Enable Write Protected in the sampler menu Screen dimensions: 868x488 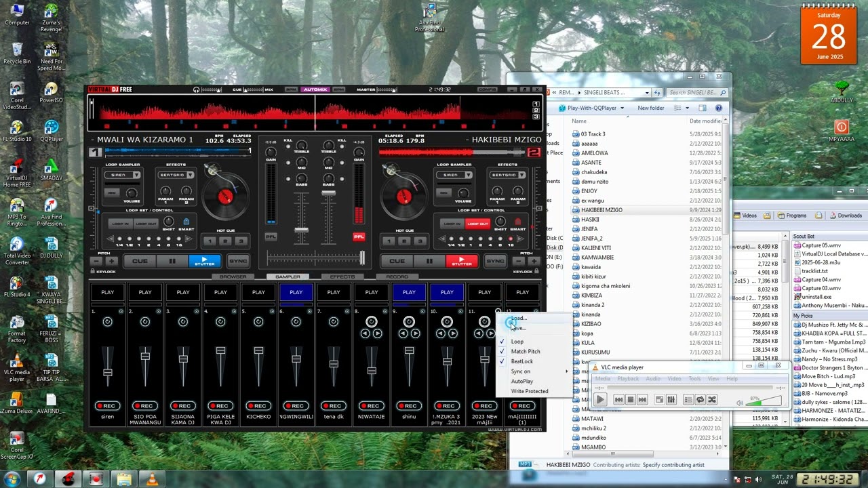click(530, 391)
